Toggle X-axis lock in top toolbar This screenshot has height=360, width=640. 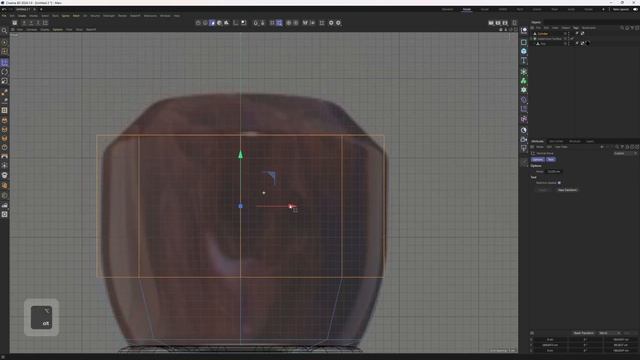(24, 23)
